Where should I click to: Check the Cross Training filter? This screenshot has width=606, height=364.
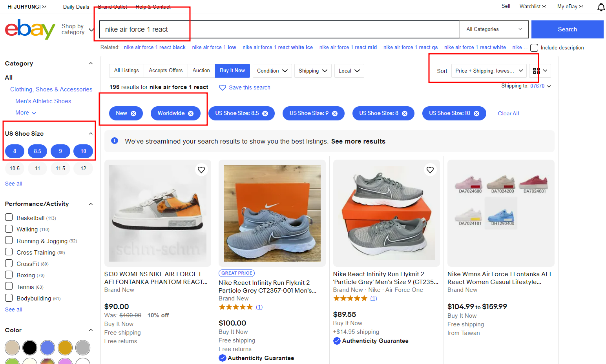pos(9,252)
